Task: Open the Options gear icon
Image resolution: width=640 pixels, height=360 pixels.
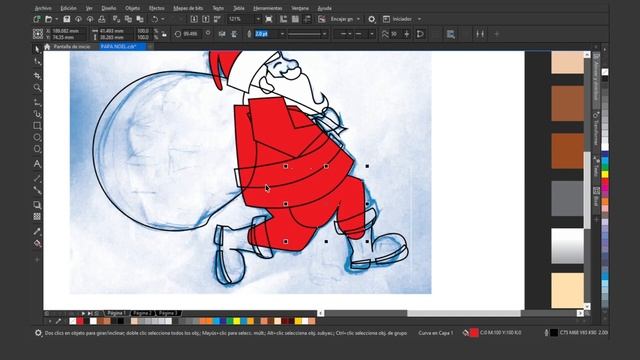Action: 371,19
